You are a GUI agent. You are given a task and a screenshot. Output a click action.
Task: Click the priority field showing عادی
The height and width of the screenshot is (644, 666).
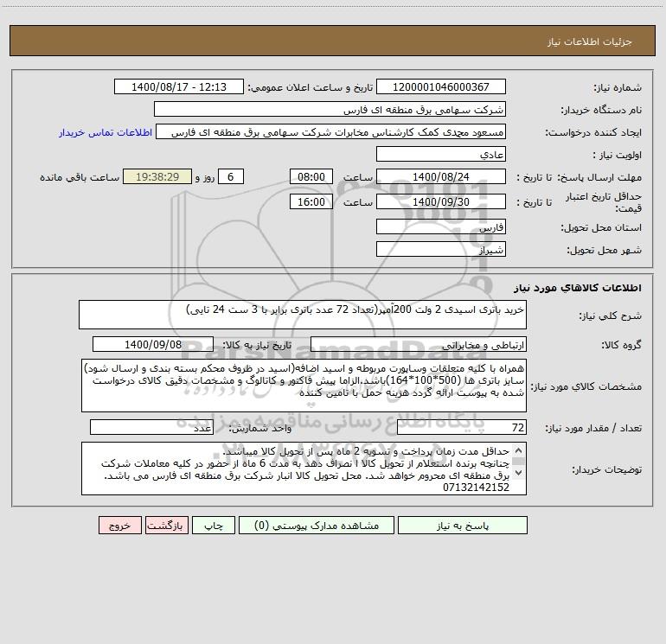tap(441, 154)
